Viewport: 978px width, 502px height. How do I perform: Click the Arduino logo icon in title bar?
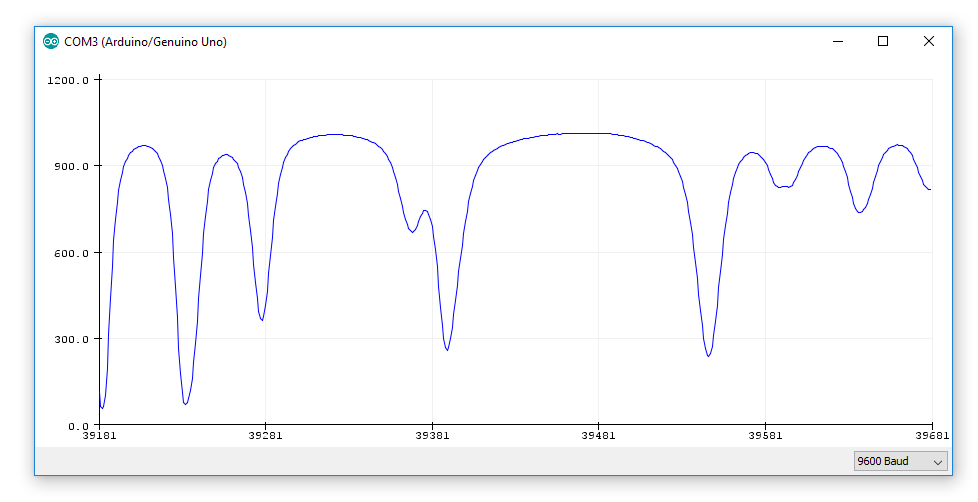tap(51, 42)
